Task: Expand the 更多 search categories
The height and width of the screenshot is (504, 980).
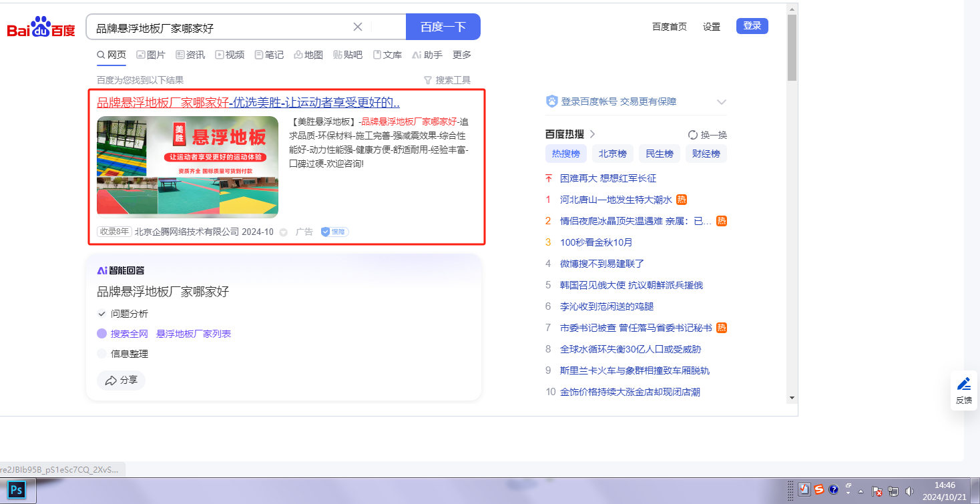Action: point(462,55)
